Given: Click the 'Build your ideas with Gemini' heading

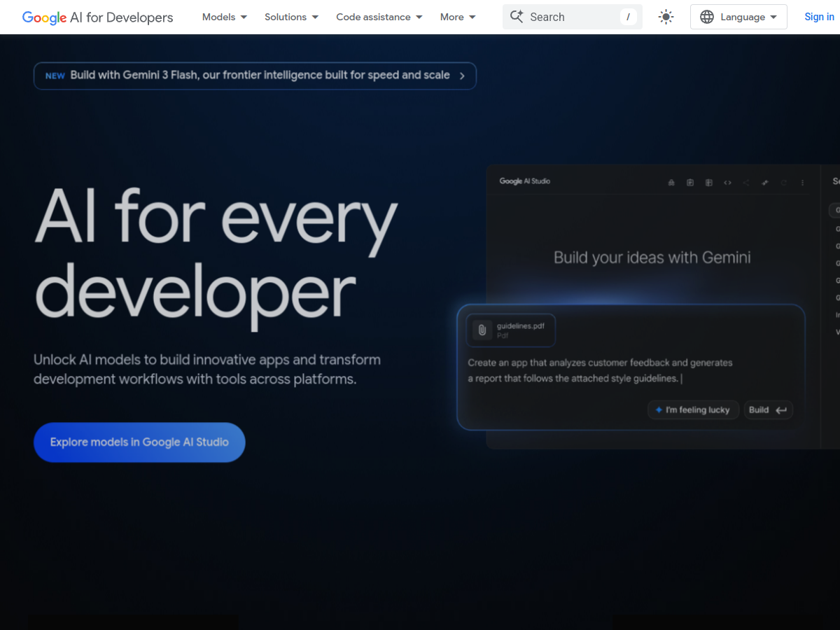Looking at the screenshot, I should click(x=652, y=258).
